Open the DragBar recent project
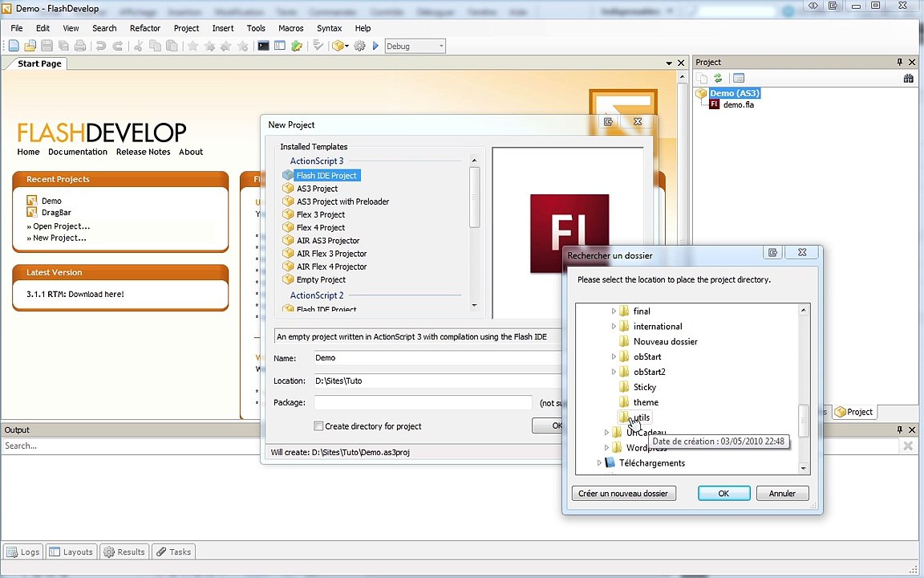This screenshot has height=578, width=924. [56, 212]
